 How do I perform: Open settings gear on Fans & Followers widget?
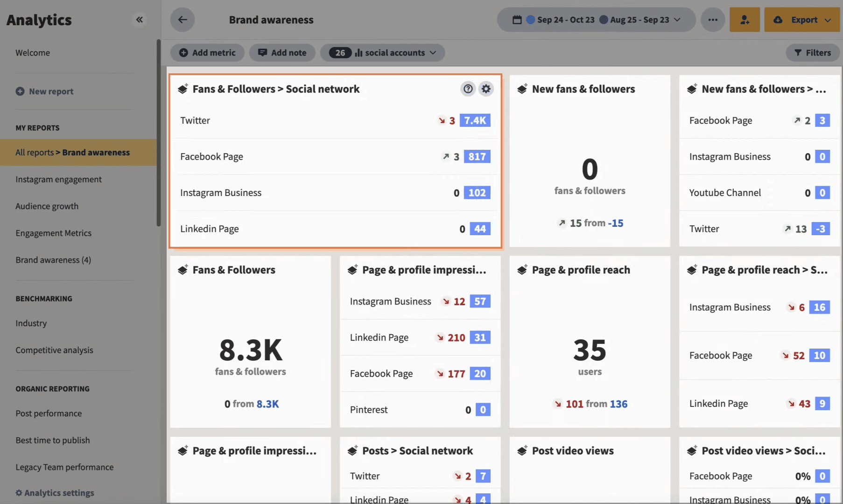(x=485, y=89)
